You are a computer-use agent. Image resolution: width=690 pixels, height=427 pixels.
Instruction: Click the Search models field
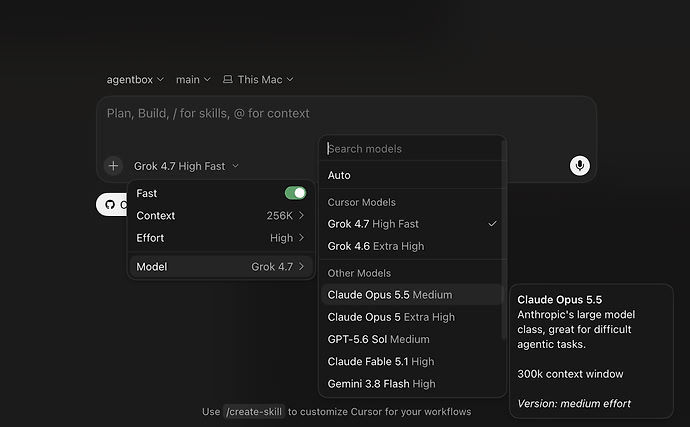pyautogui.click(x=411, y=149)
